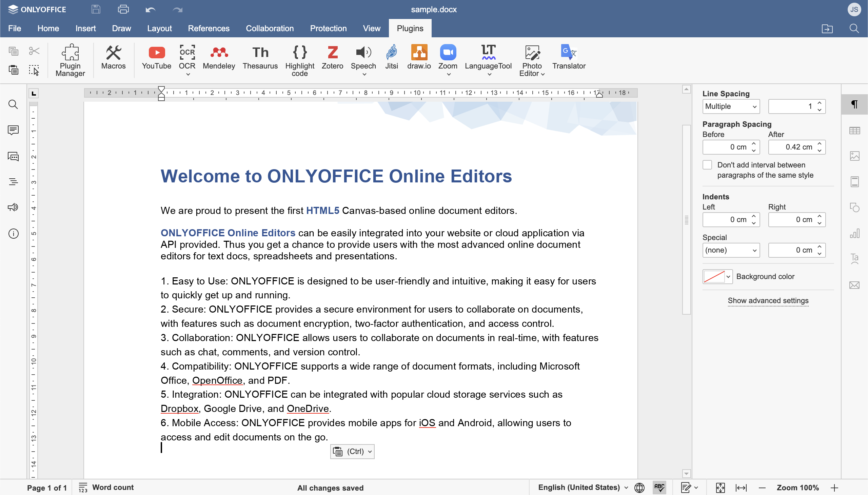Click the JS user avatar

click(x=854, y=9)
